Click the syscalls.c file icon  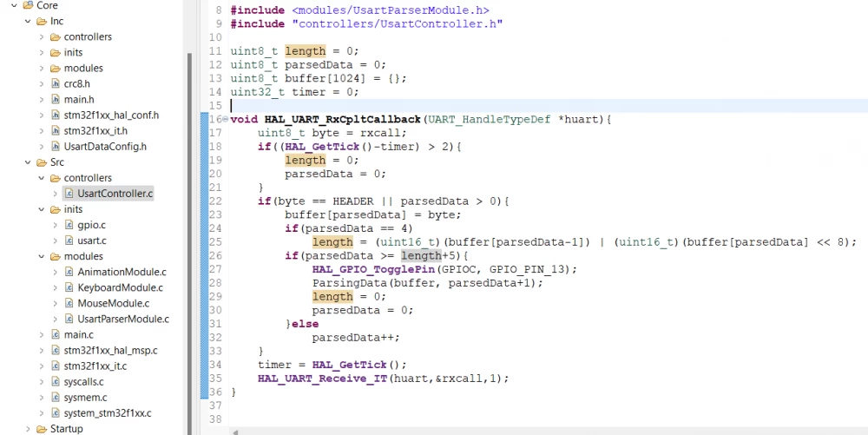54,381
